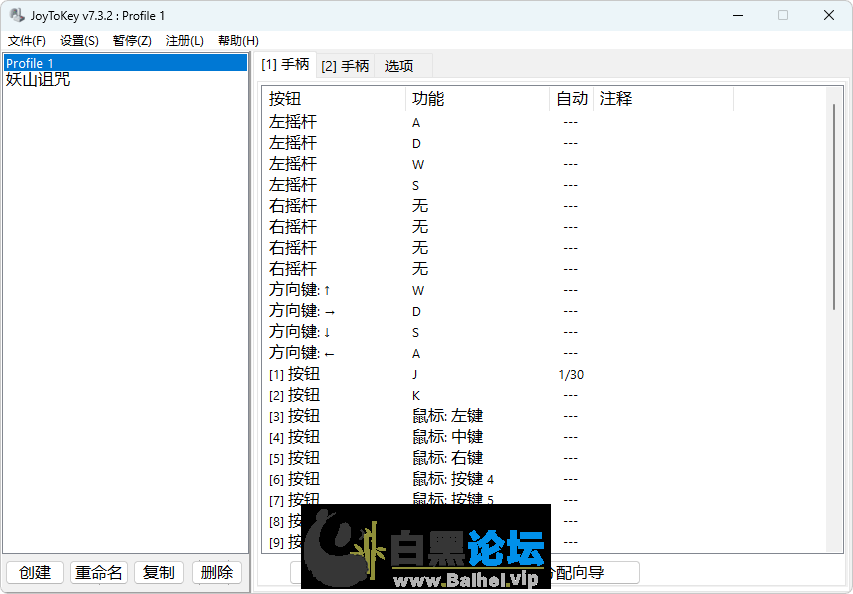
Task: Click the 复制 profile button
Action: tap(159, 572)
